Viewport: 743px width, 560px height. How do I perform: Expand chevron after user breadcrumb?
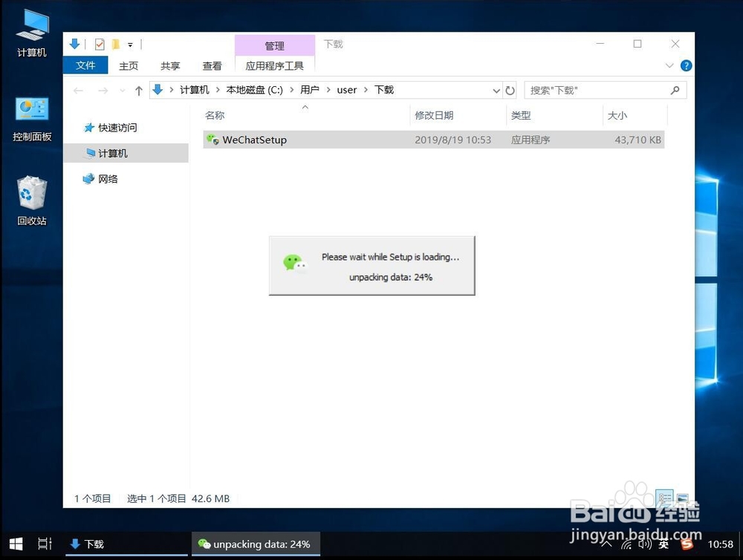tap(366, 90)
